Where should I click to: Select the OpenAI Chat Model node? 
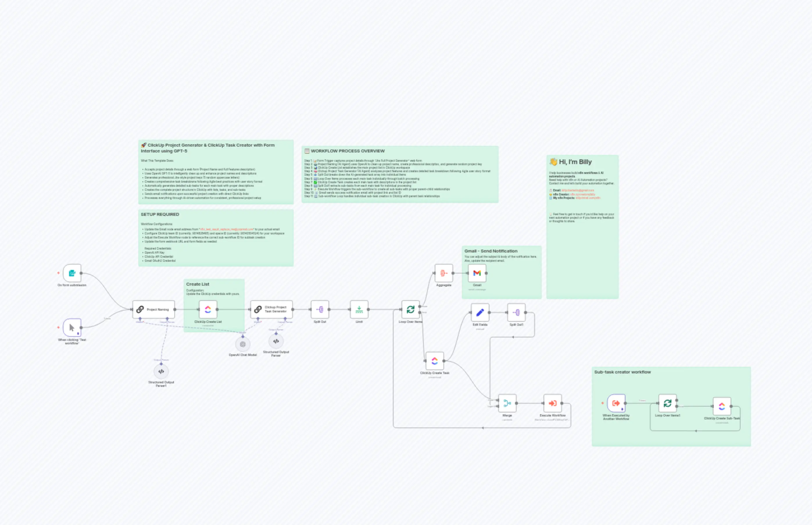coord(242,344)
